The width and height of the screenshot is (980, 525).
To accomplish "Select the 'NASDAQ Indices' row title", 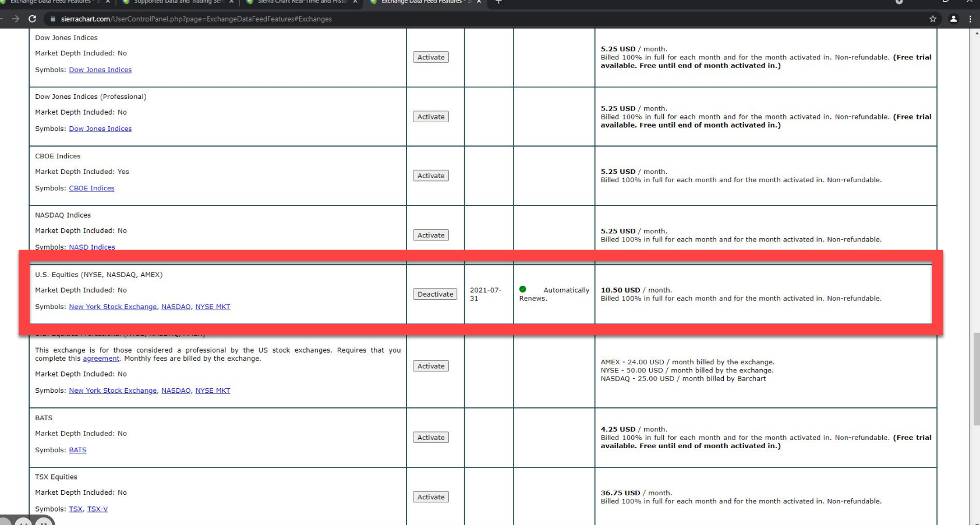I will coord(63,215).
